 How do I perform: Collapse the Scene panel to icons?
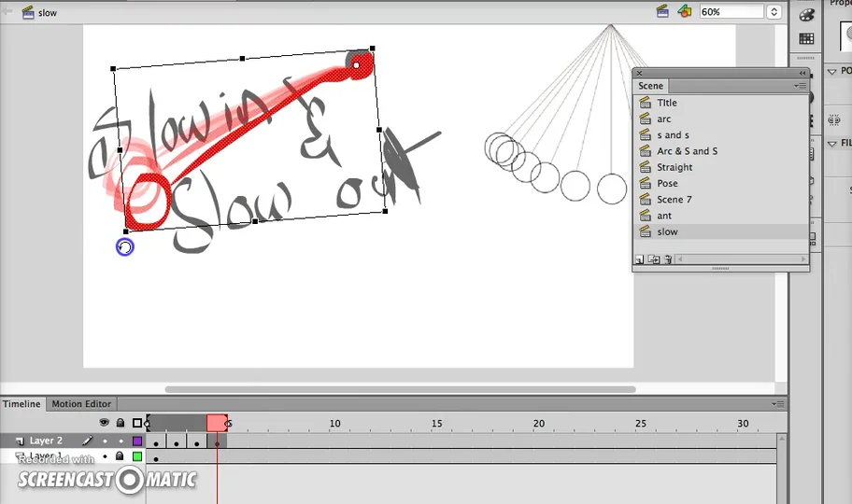tap(802, 73)
